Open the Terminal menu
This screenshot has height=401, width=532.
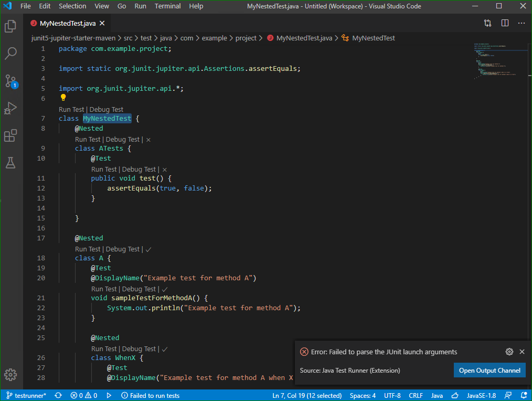tap(167, 6)
